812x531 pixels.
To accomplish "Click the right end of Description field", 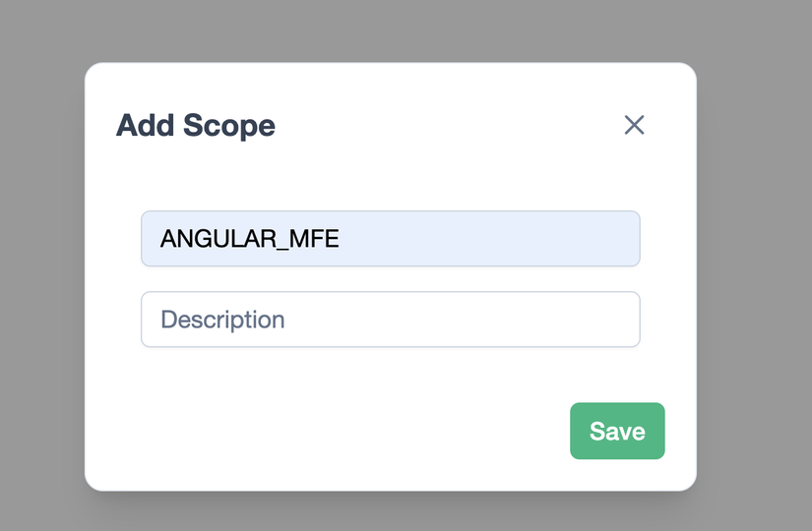I will tap(620, 320).
